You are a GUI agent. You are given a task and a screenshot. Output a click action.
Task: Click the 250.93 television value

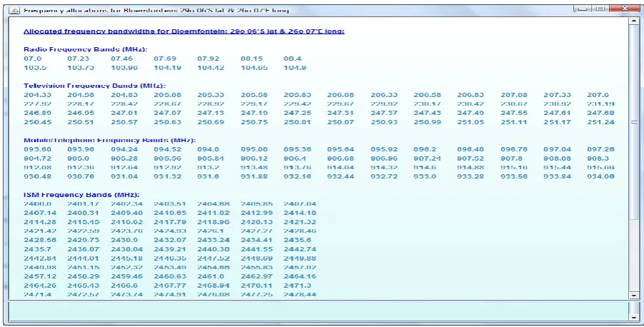384,122
